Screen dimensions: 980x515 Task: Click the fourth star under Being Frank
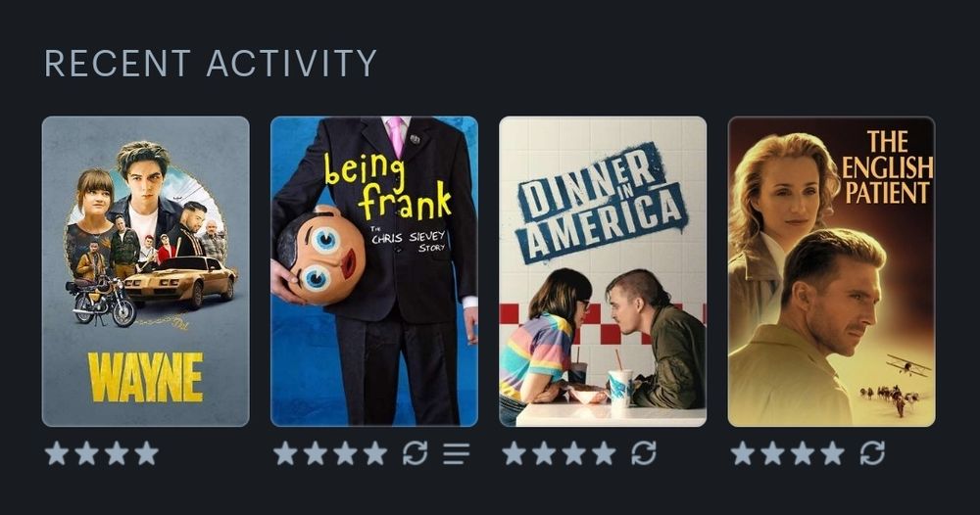point(375,453)
